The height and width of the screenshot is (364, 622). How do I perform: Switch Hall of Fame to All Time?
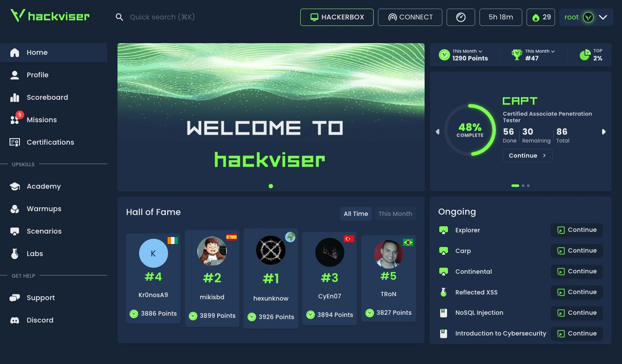coord(356,214)
